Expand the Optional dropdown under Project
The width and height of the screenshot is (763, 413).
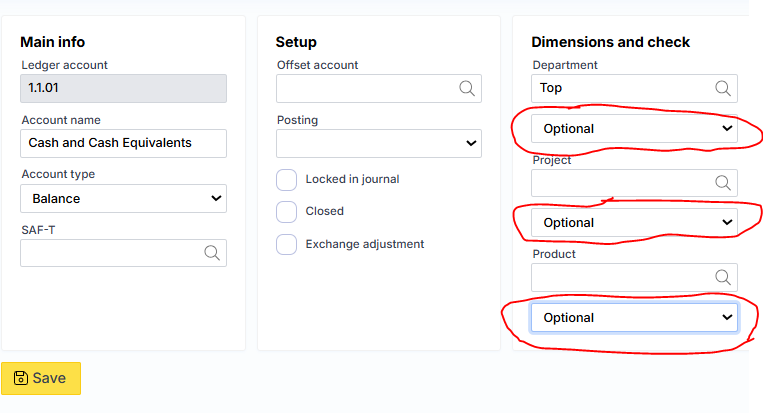coord(634,223)
